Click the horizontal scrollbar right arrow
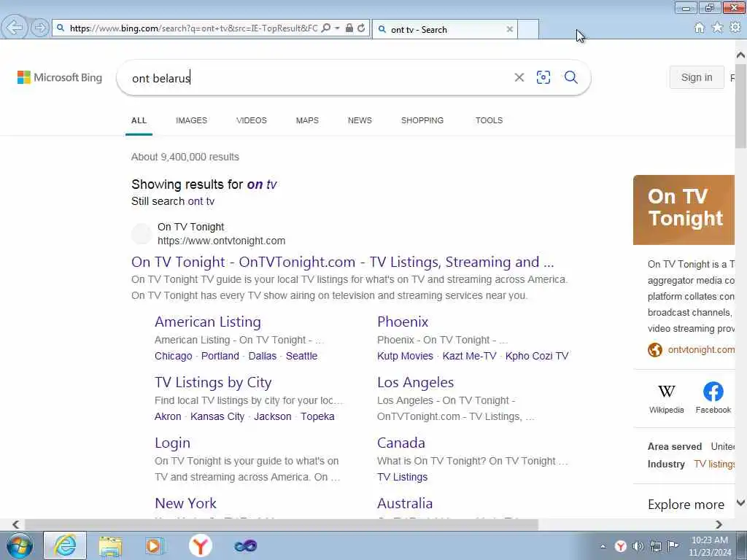 (719, 524)
